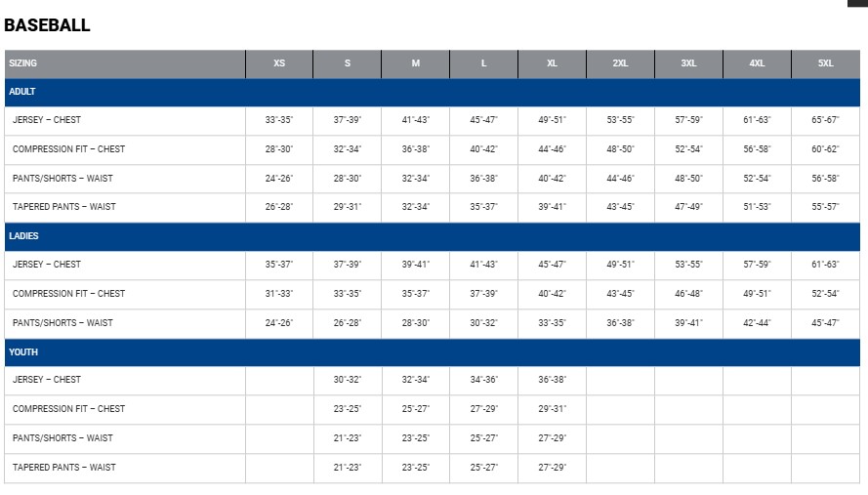The width and height of the screenshot is (868, 495).
Task: Select the ADULT section header
Action: pyautogui.click(x=22, y=92)
